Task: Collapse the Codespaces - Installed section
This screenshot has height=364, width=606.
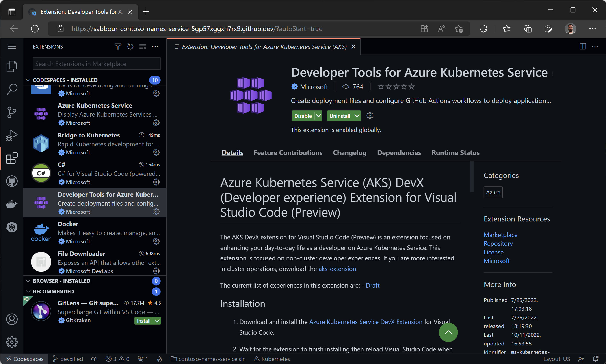Action: [28, 80]
